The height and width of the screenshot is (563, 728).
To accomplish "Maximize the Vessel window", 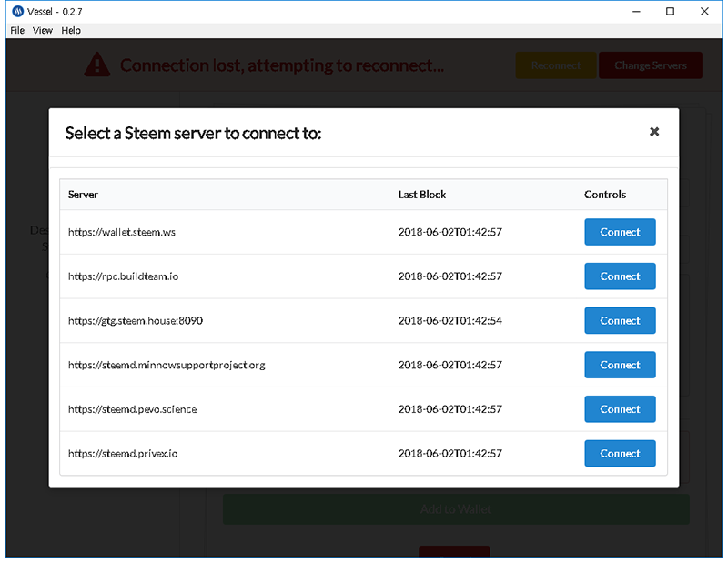I will [x=670, y=12].
